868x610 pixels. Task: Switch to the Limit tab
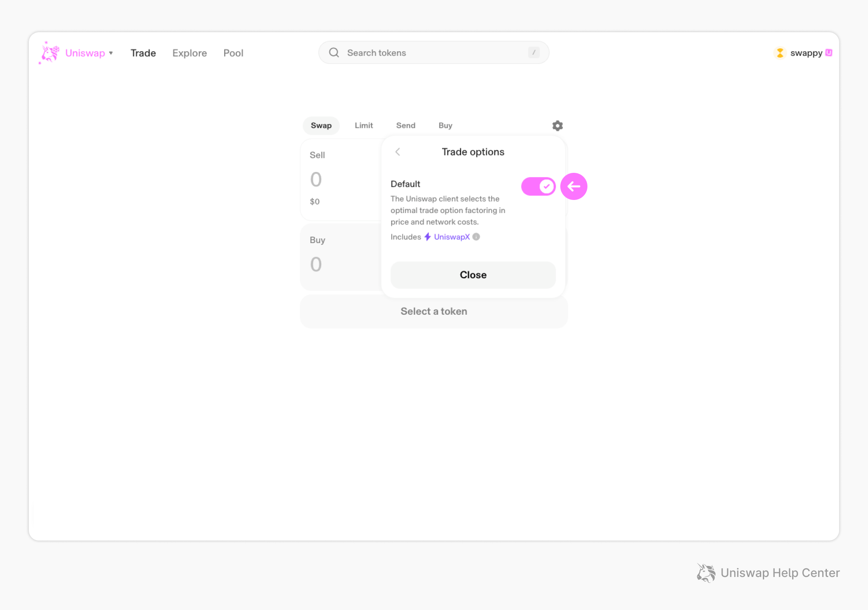[364, 125]
